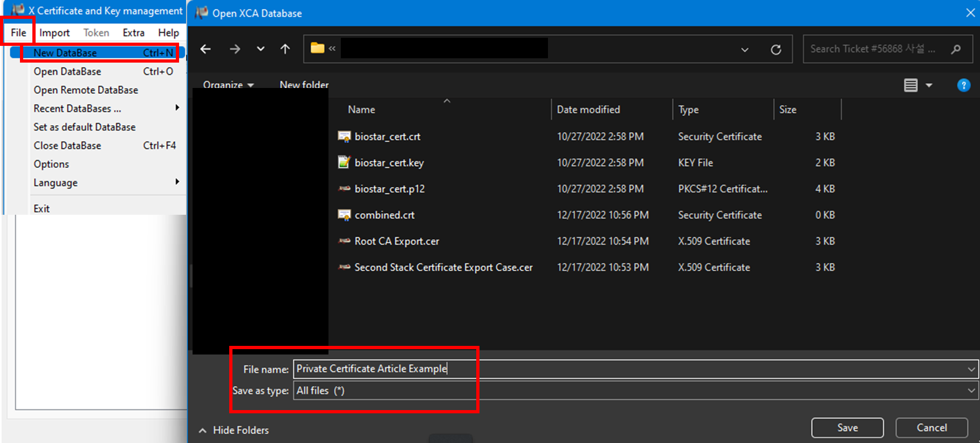Click the PKCS#12 Certificat... type cell
Viewport: 980px width, 443px height.
(x=723, y=189)
